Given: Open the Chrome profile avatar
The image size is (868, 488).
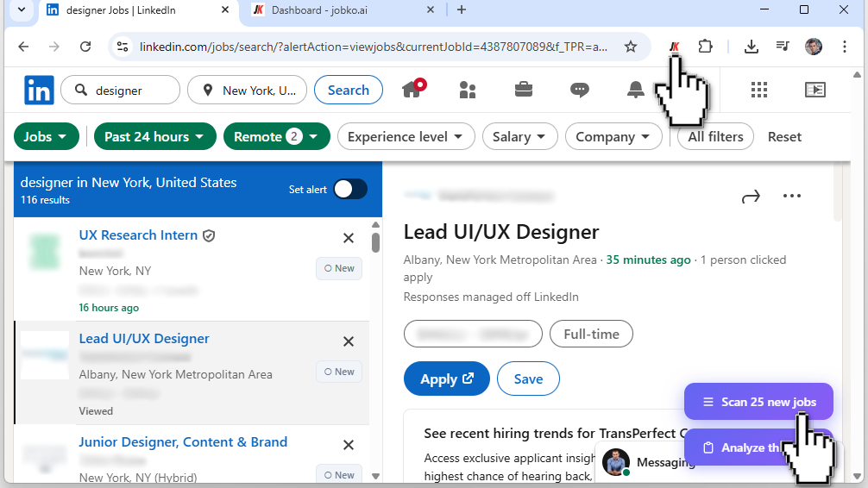Looking at the screenshot, I should (x=813, y=47).
